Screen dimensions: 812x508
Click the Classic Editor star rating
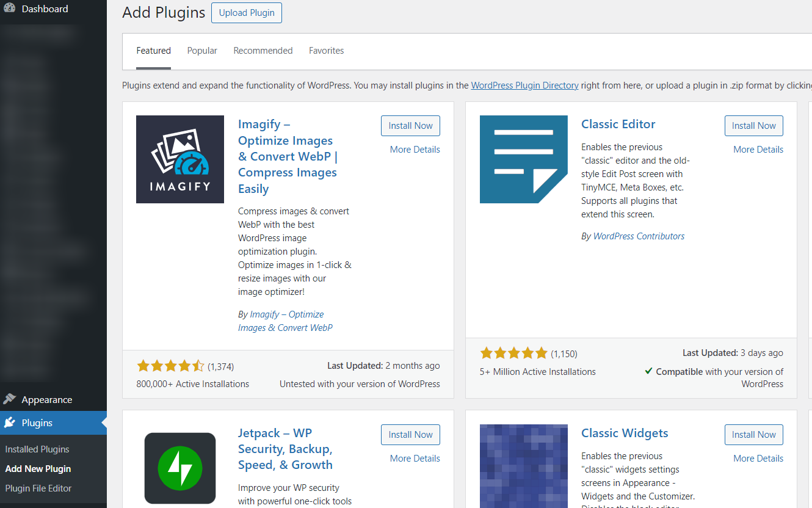coord(514,353)
